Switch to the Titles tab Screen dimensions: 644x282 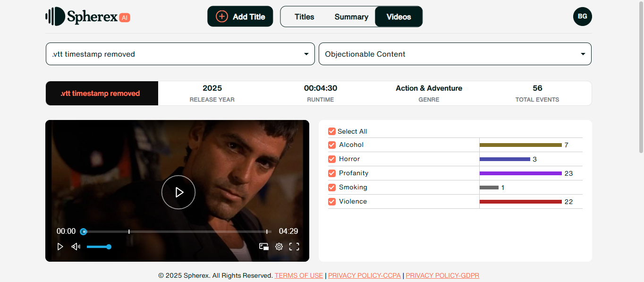point(304,17)
